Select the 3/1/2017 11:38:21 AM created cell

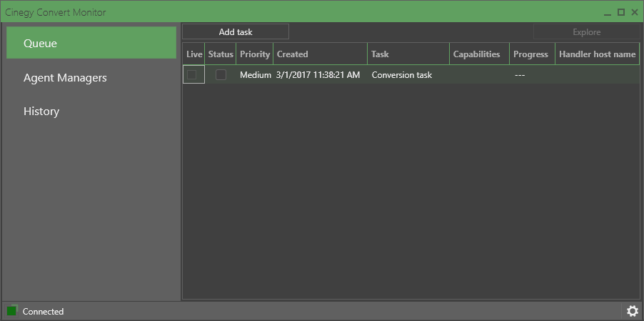(318, 75)
